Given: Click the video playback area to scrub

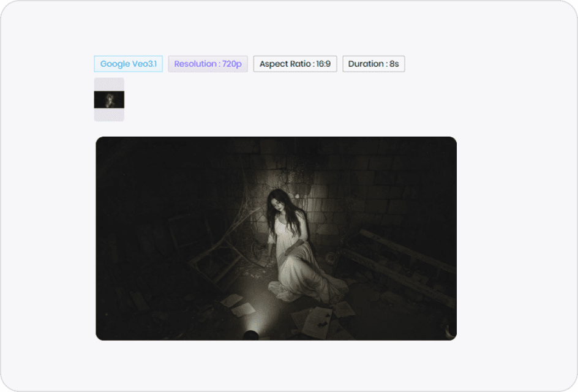Looking at the screenshot, I should click(x=276, y=238).
